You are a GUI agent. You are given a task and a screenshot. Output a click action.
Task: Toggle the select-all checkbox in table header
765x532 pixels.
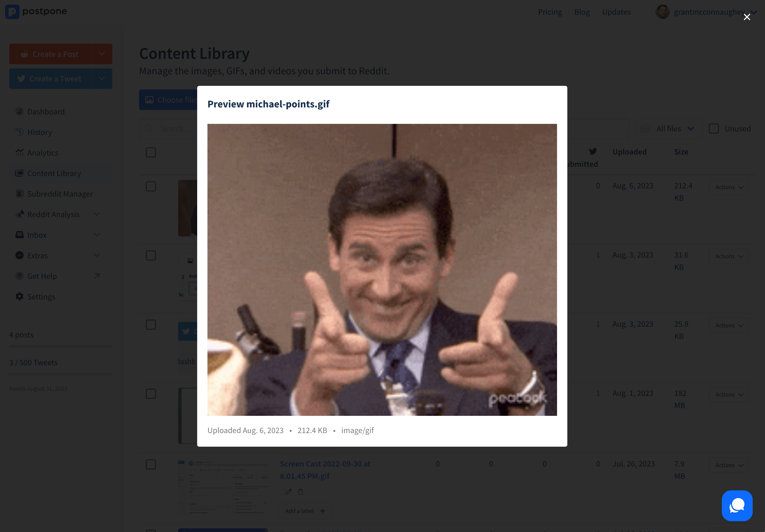pos(151,153)
